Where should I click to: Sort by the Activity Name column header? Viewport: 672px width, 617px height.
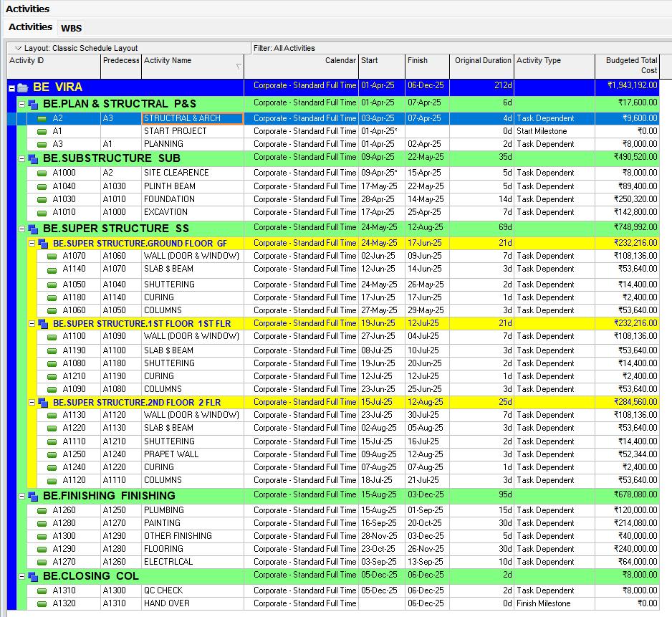pos(193,66)
